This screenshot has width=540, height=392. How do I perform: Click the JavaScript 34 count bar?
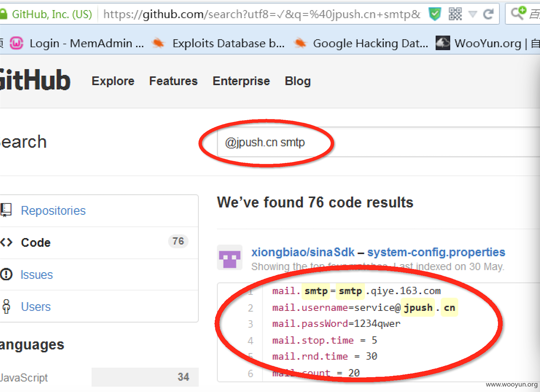point(145,377)
